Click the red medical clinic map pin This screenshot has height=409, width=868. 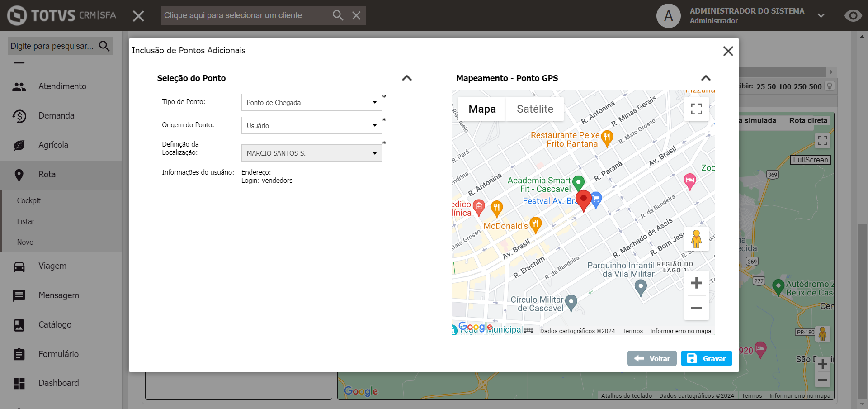479,207
